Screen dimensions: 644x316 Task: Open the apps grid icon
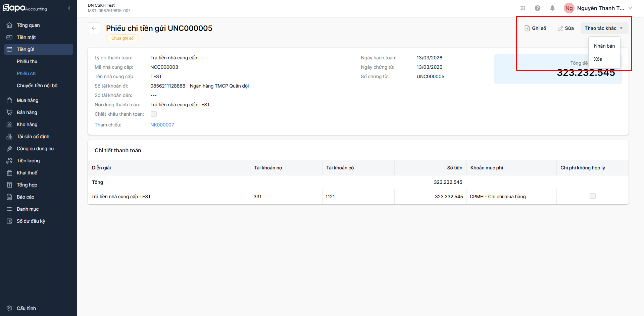click(x=523, y=8)
